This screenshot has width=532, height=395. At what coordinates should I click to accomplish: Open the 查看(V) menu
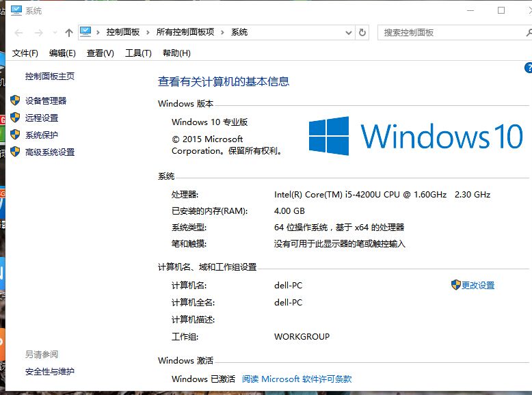click(101, 53)
